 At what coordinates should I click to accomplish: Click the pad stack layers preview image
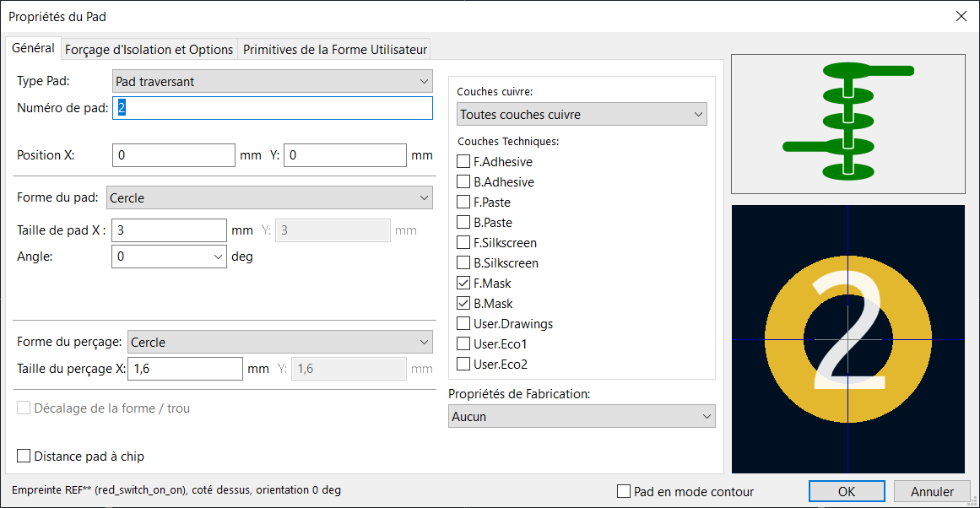(847, 124)
